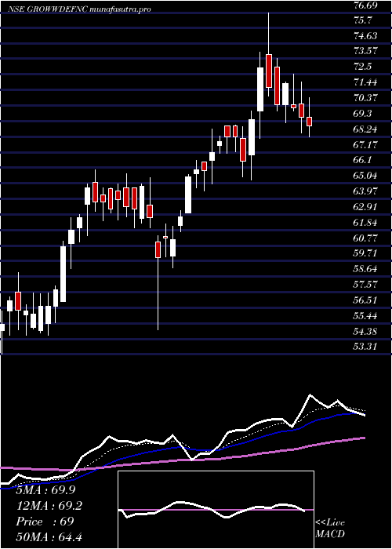392x549 pixels.
Task: Click the 73.57 price axis label
Action: pos(366,51)
